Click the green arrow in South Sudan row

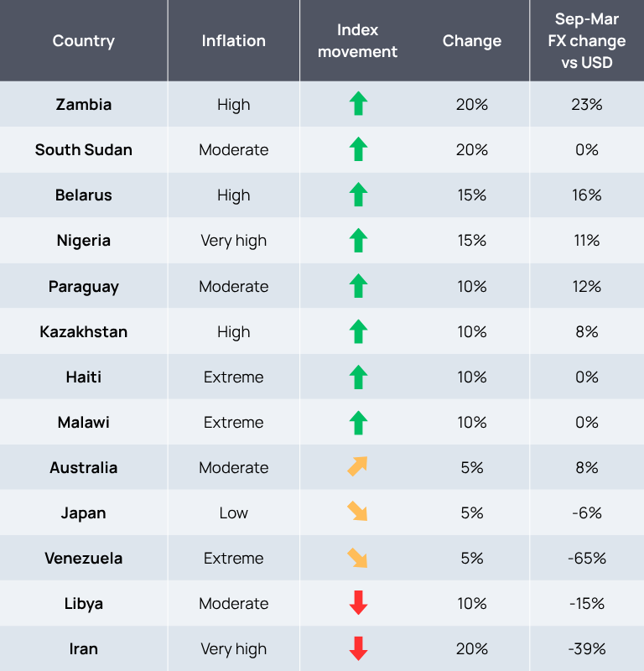coord(358,150)
